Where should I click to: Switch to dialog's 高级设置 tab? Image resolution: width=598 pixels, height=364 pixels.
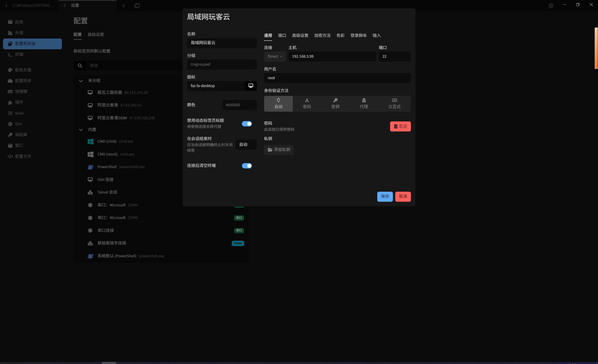click(x=300, y=35)
